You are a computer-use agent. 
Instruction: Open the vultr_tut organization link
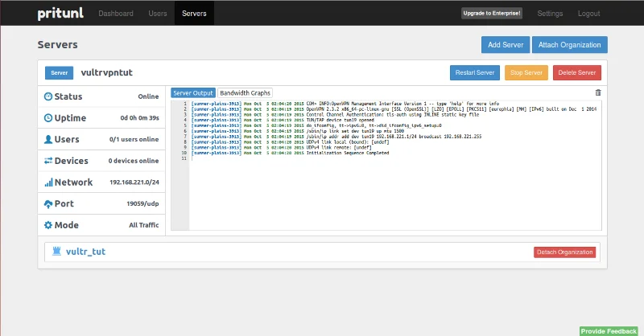85,252
